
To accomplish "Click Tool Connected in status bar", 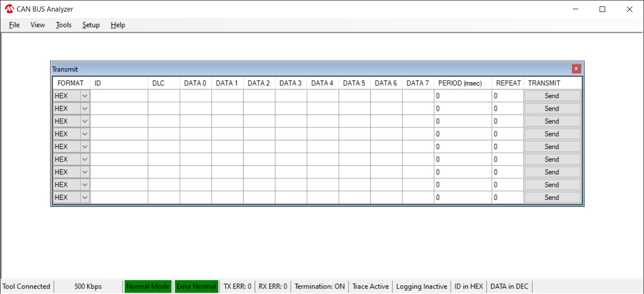I will (27, 287).
